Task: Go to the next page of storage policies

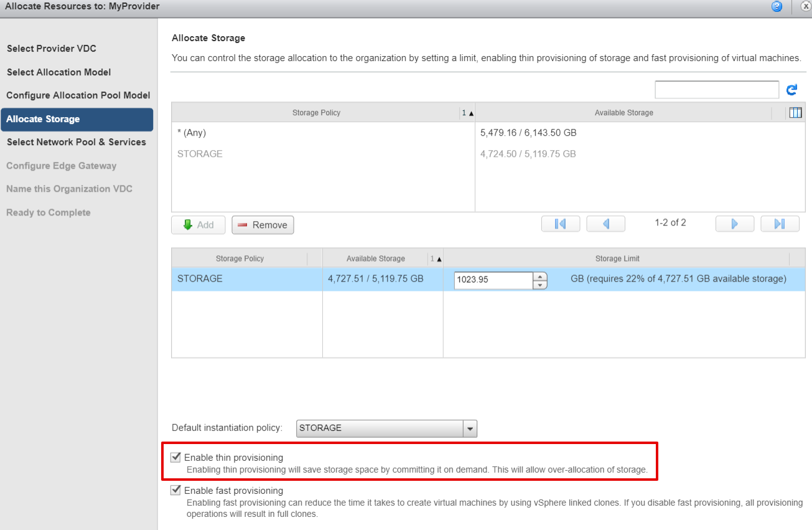Action: pos(734,224)
